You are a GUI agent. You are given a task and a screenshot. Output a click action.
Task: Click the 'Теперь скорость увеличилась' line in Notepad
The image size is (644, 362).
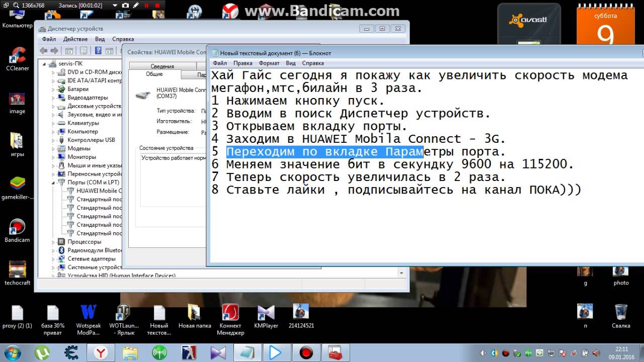tap(359, 177)
